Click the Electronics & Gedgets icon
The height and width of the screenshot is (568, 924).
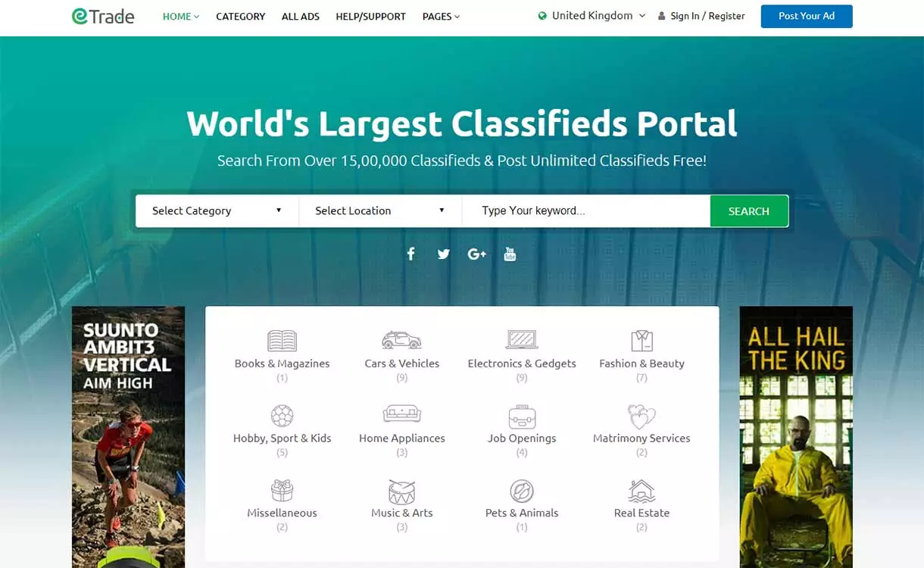coord(521,340)
